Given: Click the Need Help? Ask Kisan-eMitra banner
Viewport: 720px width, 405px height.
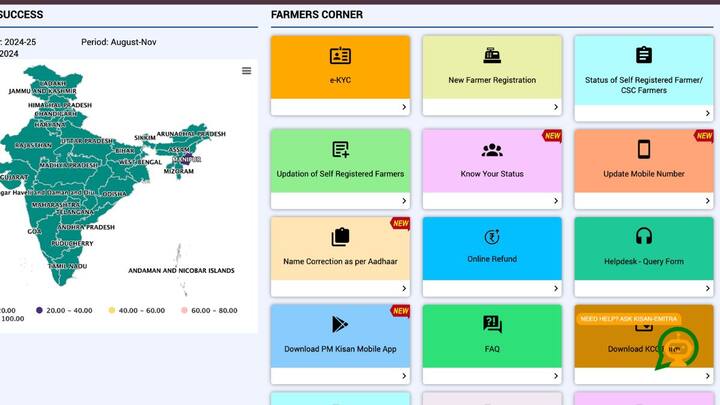Looking at the screenshot, I should (x=629, y=319).
